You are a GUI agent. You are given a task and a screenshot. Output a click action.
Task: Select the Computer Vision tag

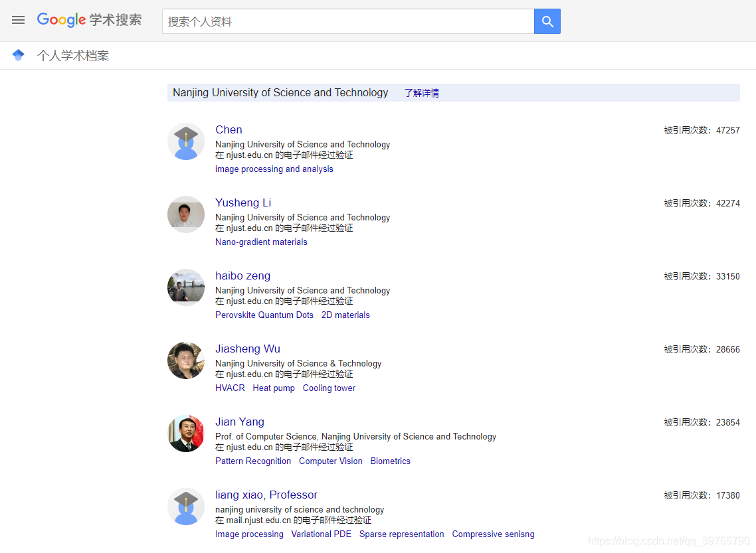330,461
